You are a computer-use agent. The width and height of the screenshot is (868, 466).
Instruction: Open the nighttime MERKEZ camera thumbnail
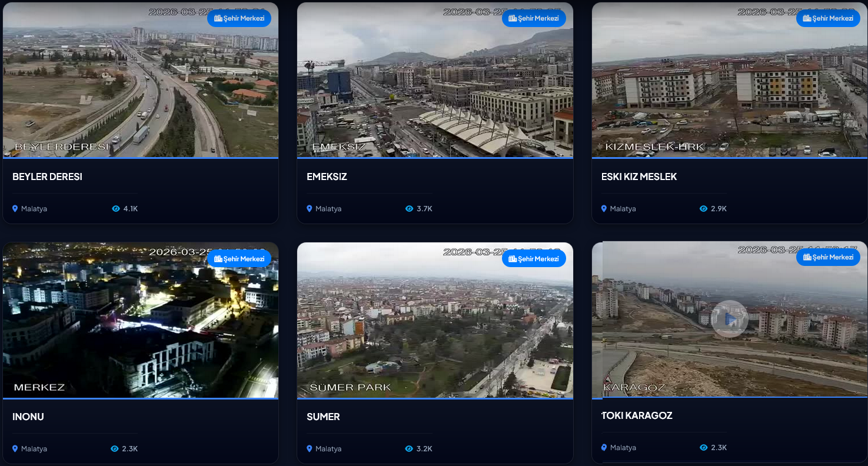pos(141,319)
